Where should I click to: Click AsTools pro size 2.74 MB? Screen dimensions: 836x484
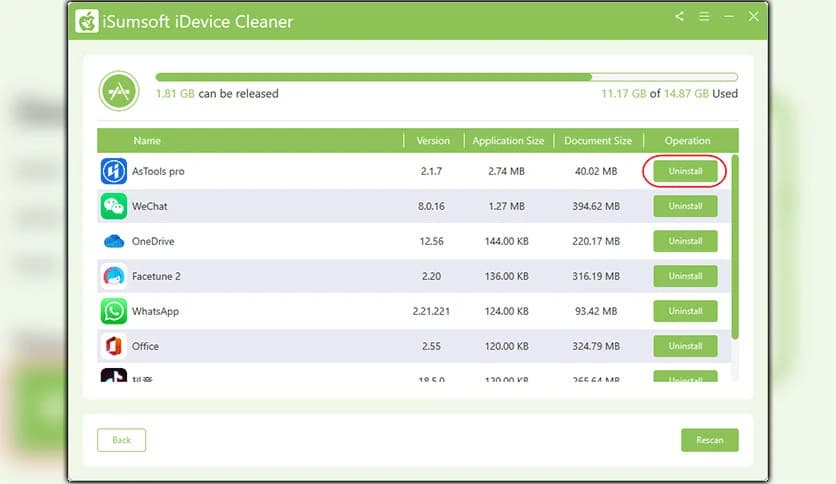(x=507, y=171)
